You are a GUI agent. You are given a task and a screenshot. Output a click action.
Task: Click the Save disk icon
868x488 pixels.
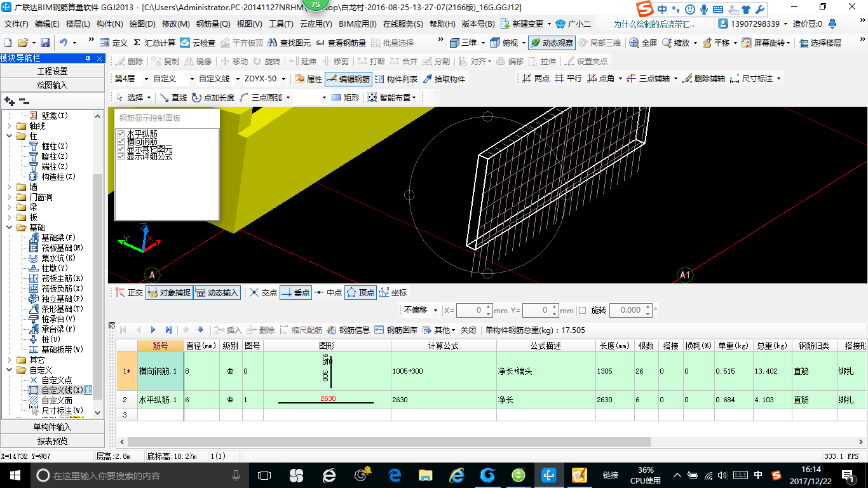click(45, 43)
